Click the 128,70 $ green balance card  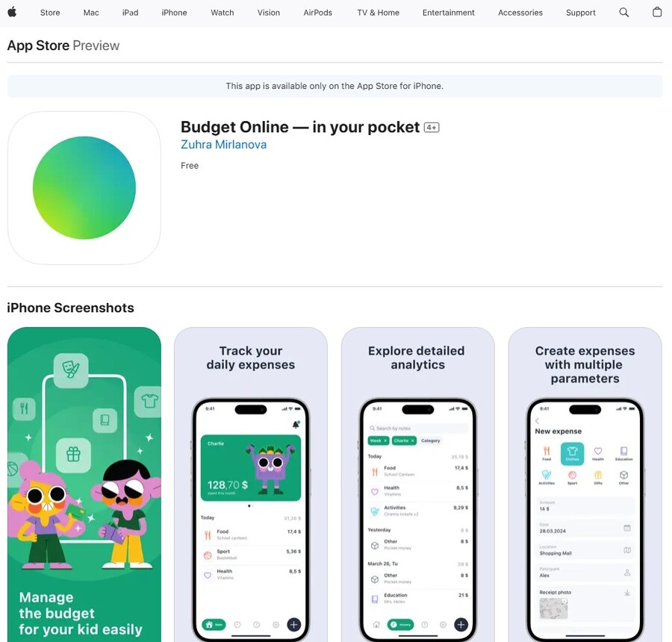pos(251,467)
